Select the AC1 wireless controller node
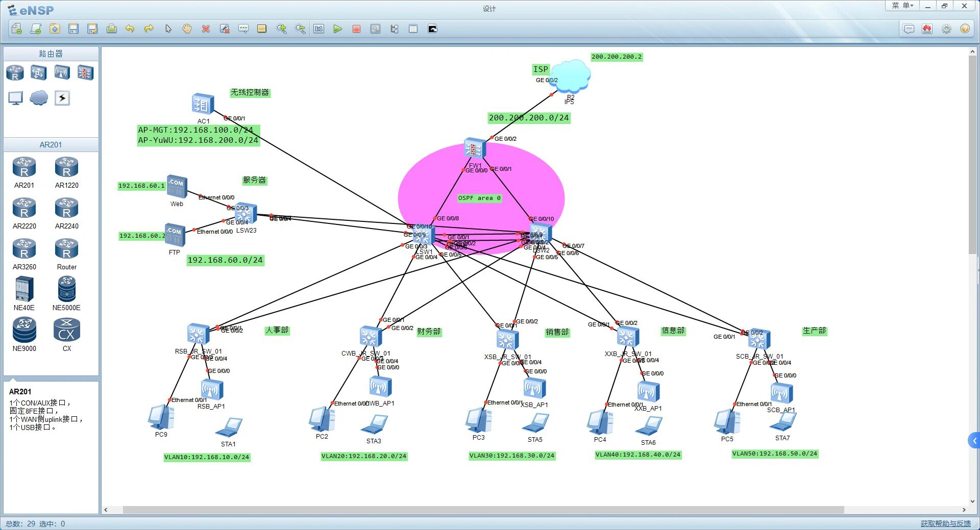980x530 pixels. (203, 105)
